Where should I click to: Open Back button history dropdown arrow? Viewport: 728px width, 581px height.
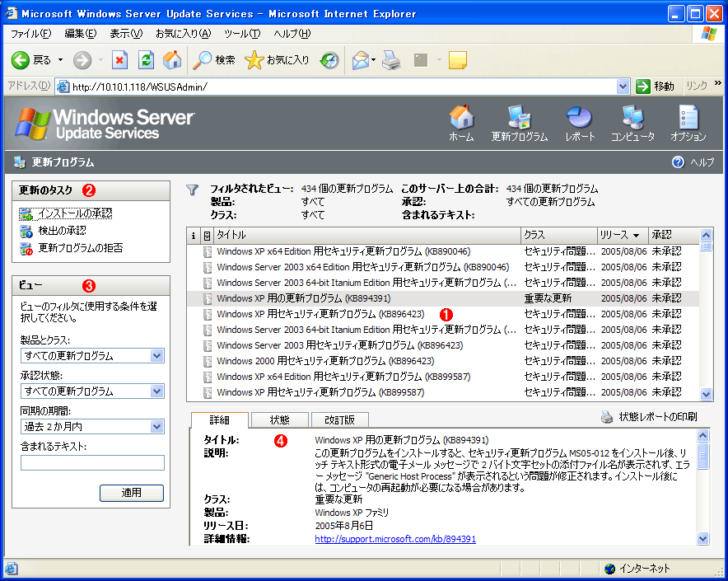tap(60, 60)
